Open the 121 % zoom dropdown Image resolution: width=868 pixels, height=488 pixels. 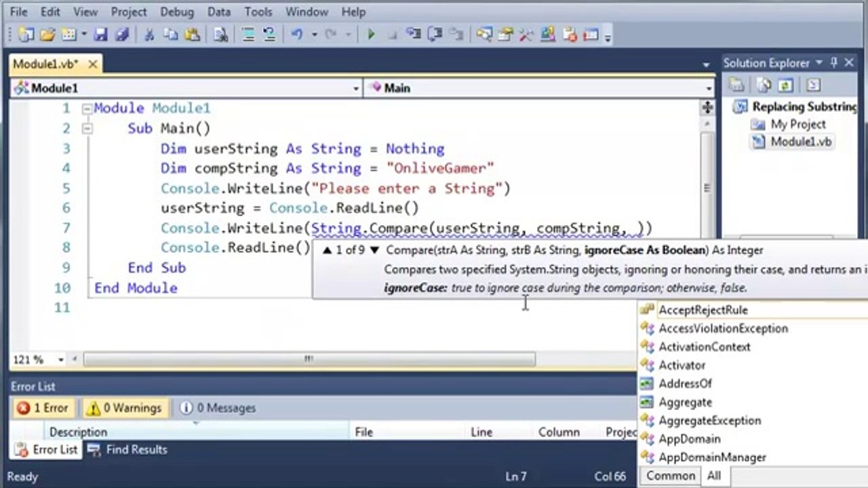(x=61, y=360)
